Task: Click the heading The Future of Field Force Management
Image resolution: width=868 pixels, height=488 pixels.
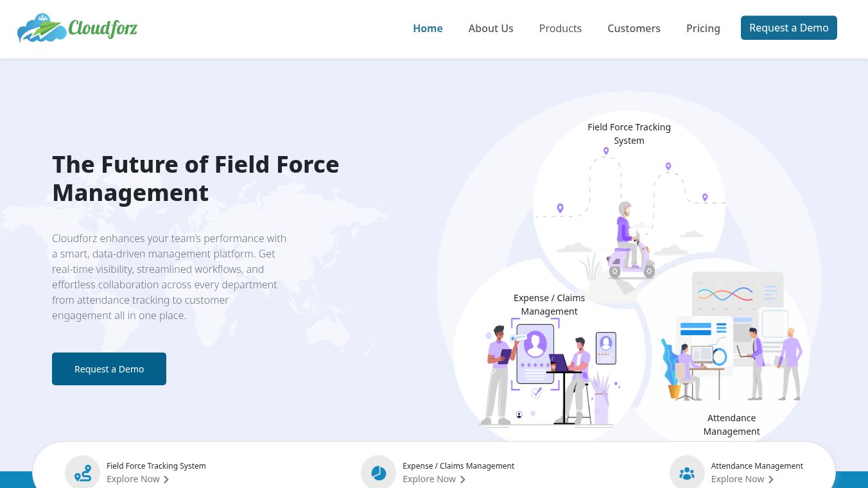Action: tap(196, 179)
